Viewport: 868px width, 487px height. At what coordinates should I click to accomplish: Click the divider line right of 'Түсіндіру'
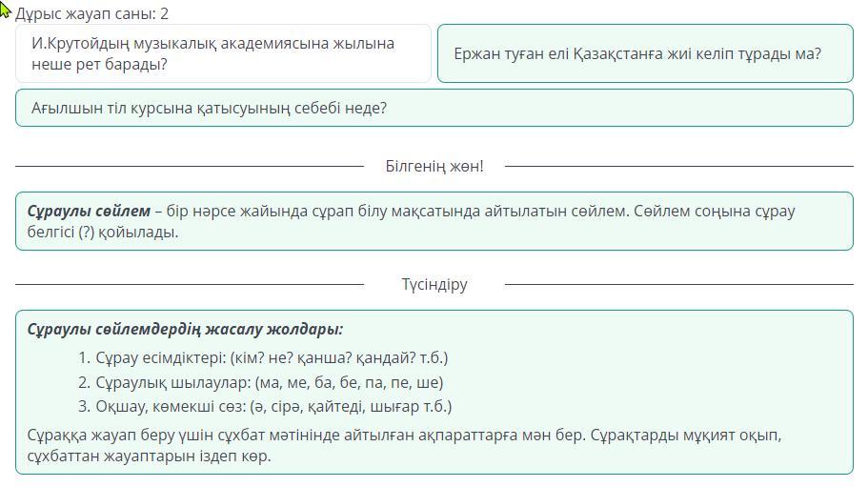coord(679,284)
